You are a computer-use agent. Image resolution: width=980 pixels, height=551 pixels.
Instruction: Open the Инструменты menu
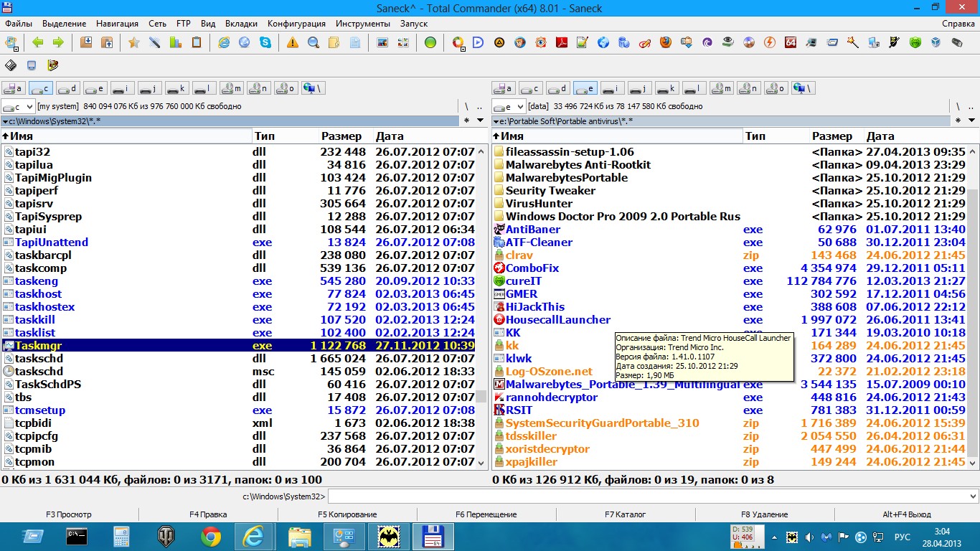[x=363, y=24]
